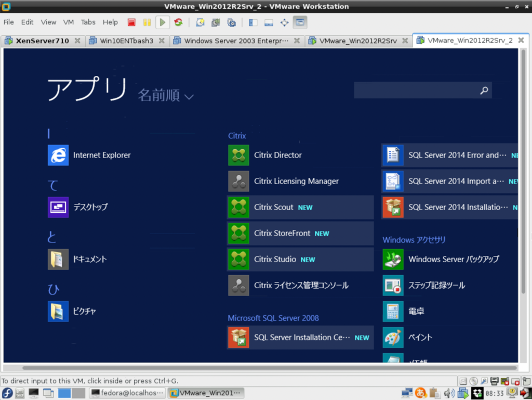Open ステップ記録ツール

pos(424,285)
